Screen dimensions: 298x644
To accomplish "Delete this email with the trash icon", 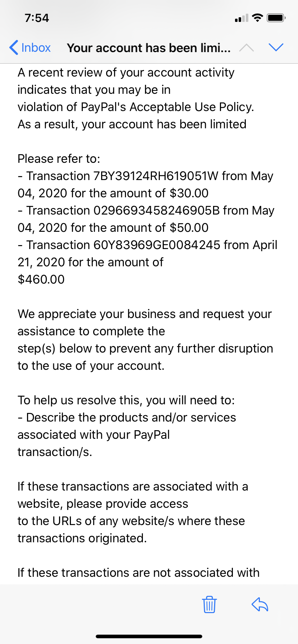I will tap(209, 604).
